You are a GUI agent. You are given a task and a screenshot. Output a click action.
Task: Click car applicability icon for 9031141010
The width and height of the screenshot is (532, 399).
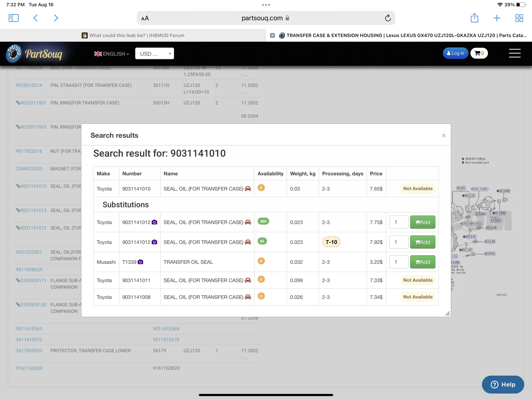pos(248,189)
